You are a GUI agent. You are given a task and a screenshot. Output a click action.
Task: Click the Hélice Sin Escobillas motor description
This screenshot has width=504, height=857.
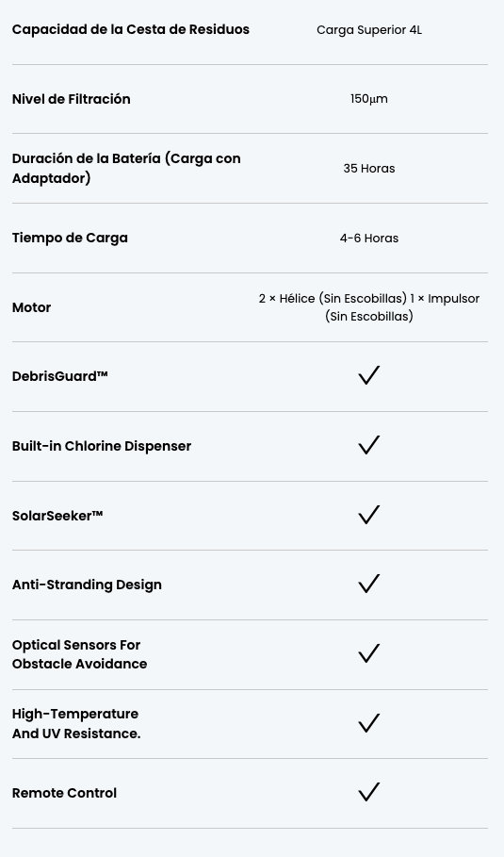[x=369, y=307]
